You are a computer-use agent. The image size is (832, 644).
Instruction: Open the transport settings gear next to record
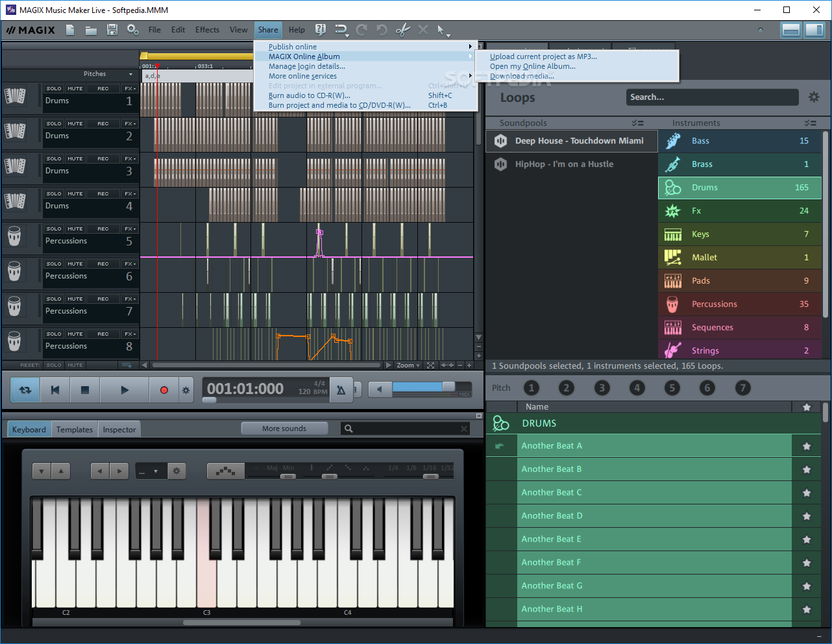click(x=186, y=390)
